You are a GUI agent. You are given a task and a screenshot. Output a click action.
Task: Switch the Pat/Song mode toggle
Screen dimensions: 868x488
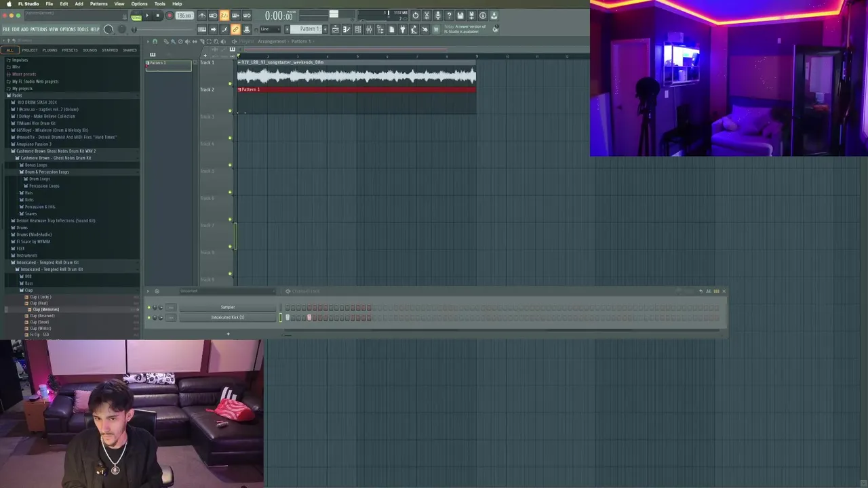[x=136, y=16]
